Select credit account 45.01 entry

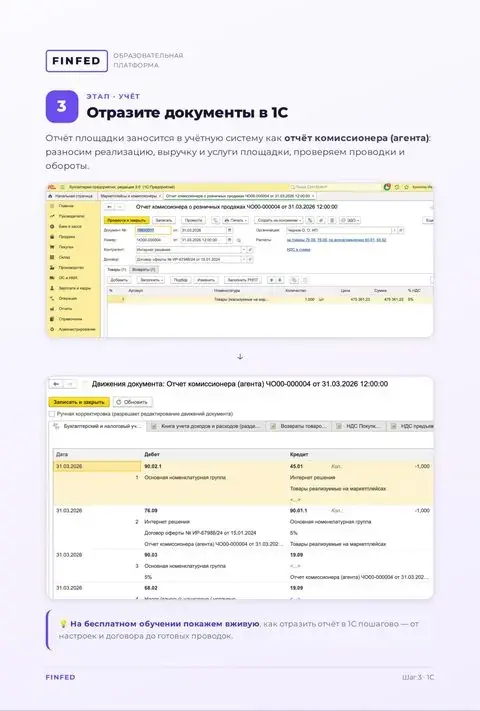click(296, 467)
